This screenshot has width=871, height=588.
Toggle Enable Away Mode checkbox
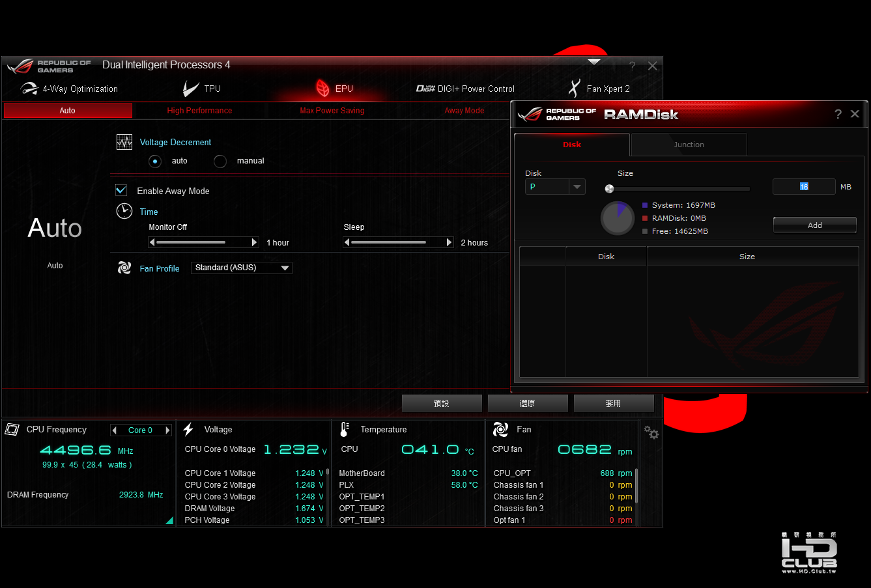121,190
